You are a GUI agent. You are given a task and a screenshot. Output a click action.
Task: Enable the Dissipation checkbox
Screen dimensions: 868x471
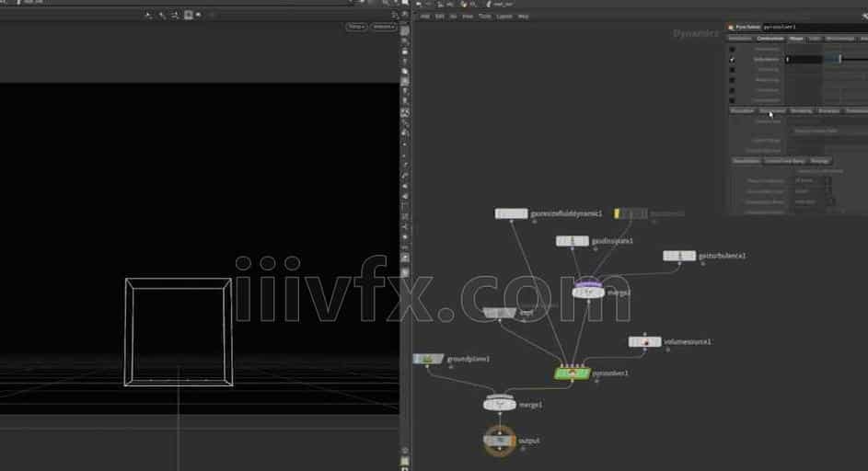[733, 49]
